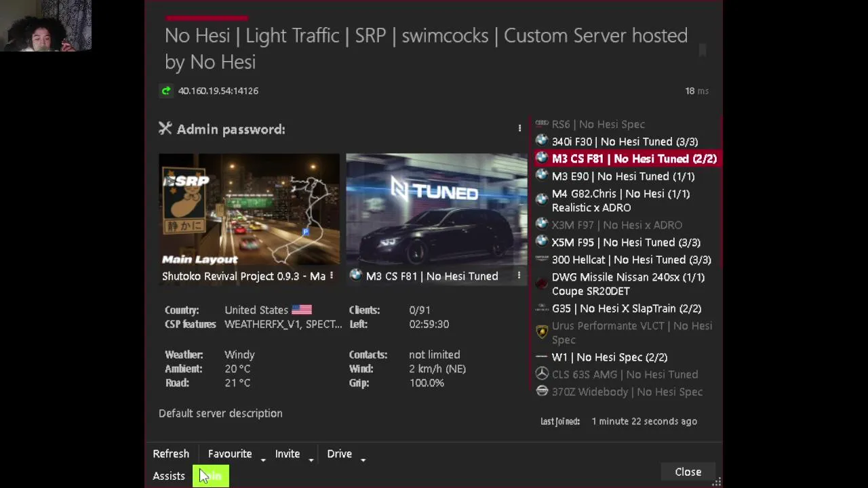The height and width of the screenshot is (488, 868).
Task: Click the Mercedes star beside CLS 63S AMG
Action: (x=541, y=373)
